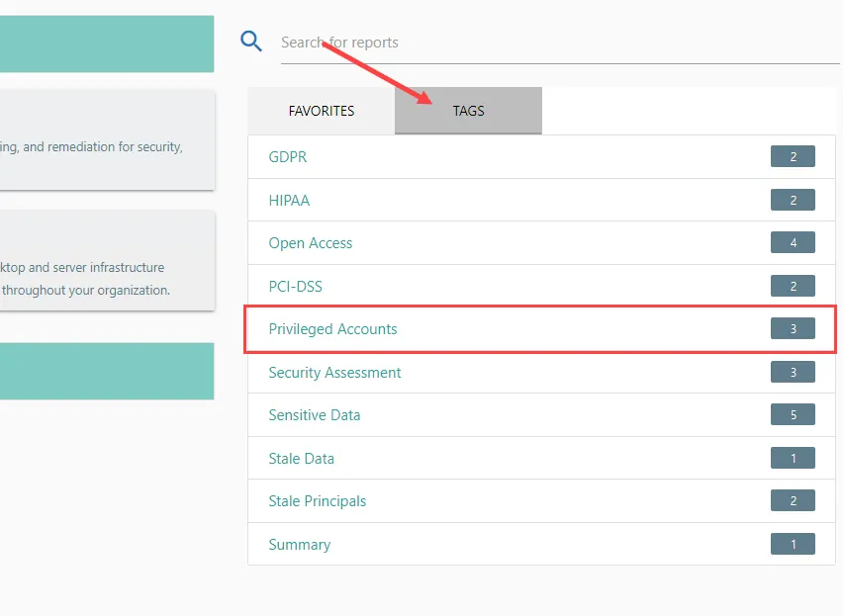Select the TAGS tab
The image size is (843, 616).
[x=467, y=111]
